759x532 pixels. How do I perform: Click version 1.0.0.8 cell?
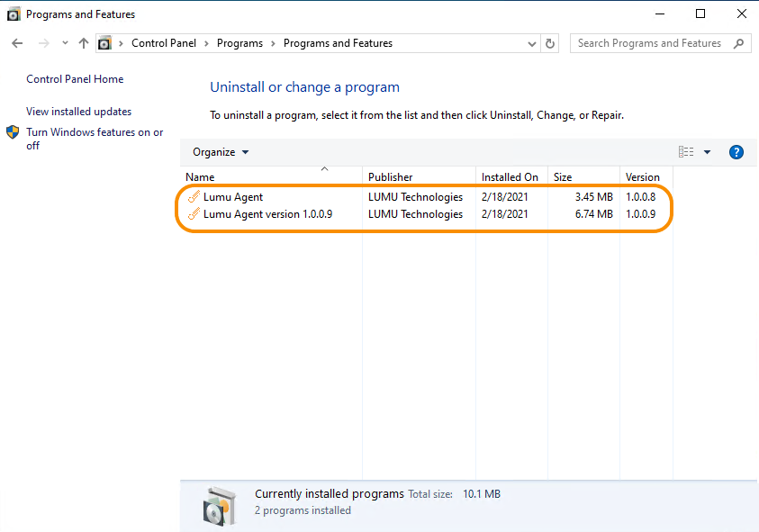click(x=640, y=197)
